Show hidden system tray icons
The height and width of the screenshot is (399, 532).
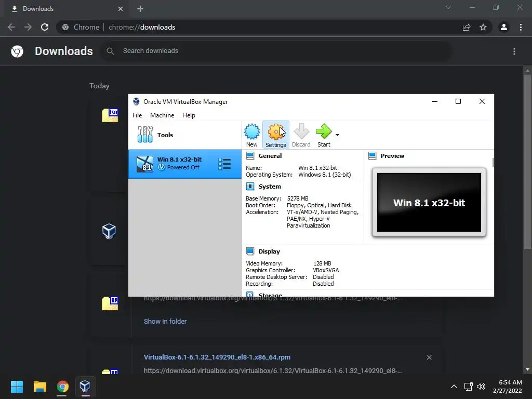pyautogui.click(x=454, y=387)
